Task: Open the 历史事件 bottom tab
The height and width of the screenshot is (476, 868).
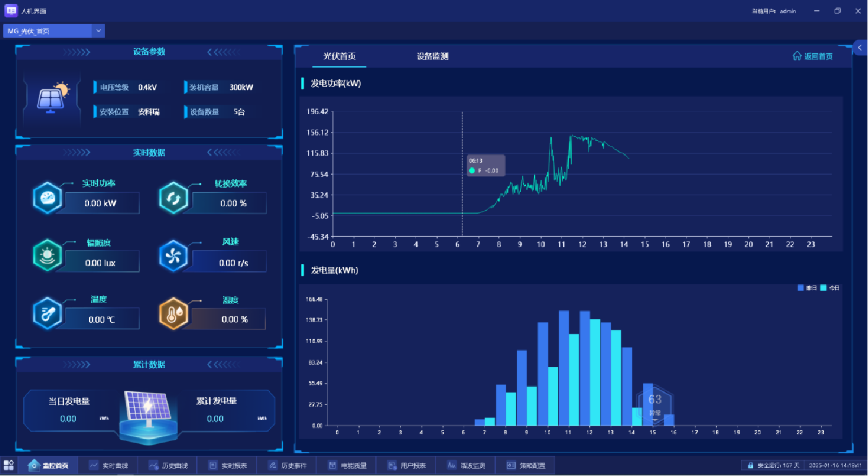Action: tap(287, 465)
